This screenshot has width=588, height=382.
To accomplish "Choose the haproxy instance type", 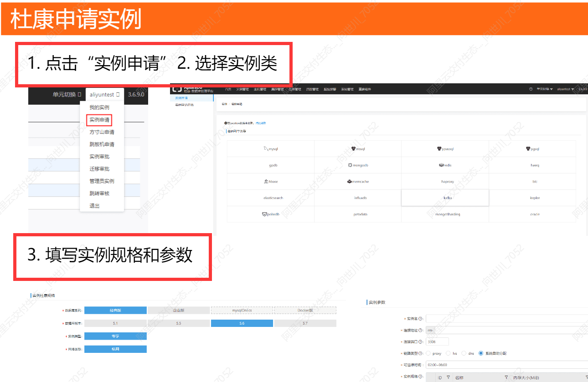I will tap(445, 182).
